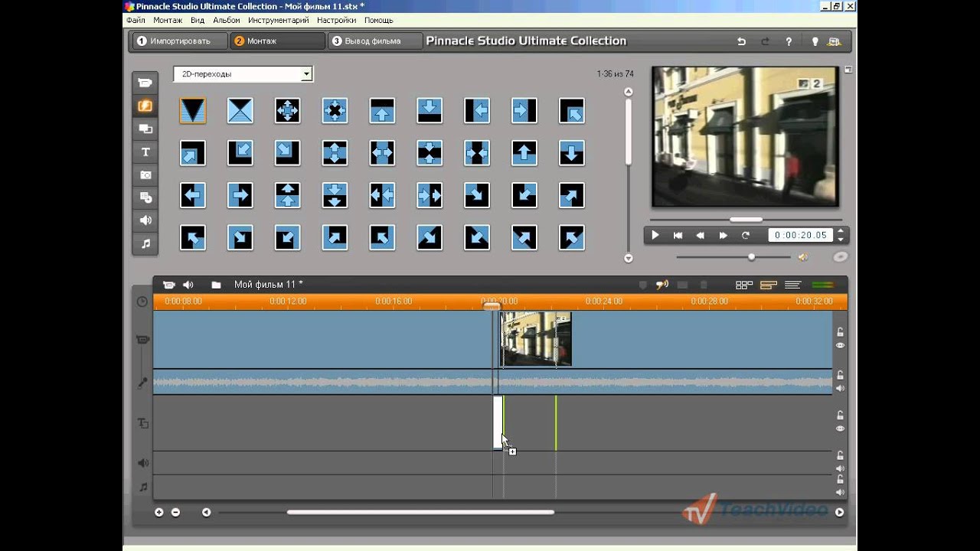Screen dimensions: 980x551
Task: Increase the player timecode with the up stepper
Action: [x=841, y=231]
